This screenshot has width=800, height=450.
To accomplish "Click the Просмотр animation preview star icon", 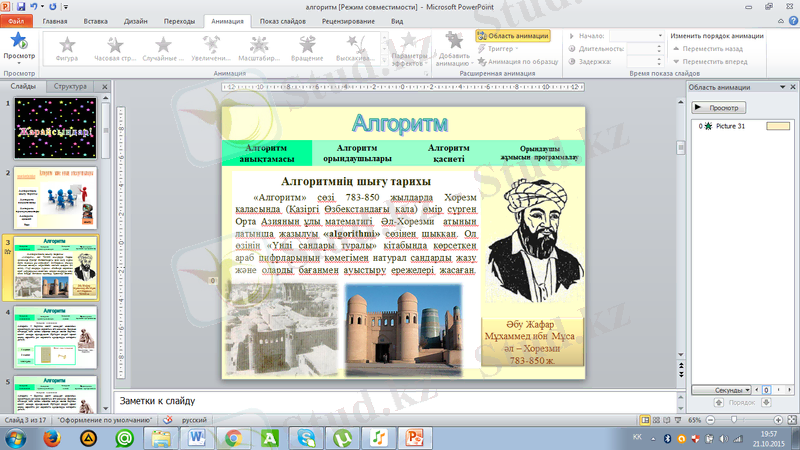I will click(18, 41).
